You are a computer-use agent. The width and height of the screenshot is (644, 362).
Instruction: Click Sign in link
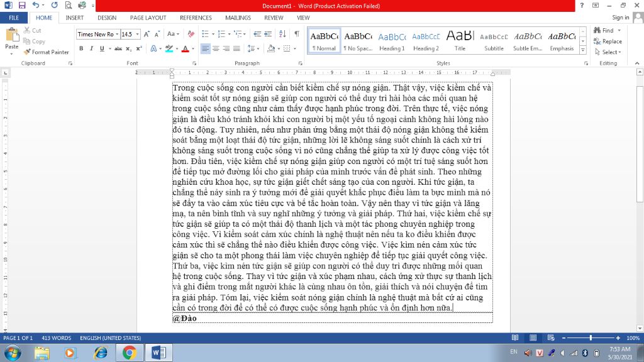620,17
